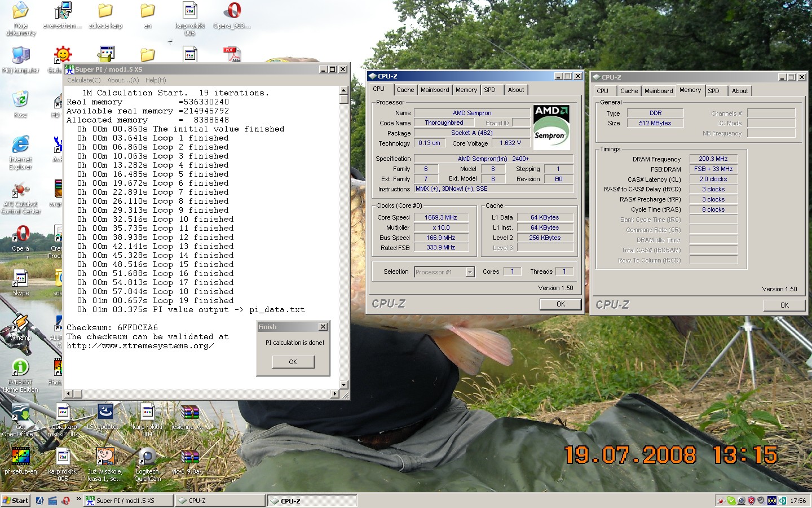Expand the quick launch overflow chevron
Image resolution: width=812 pixels, height=508 pixels.
point(78,499)
